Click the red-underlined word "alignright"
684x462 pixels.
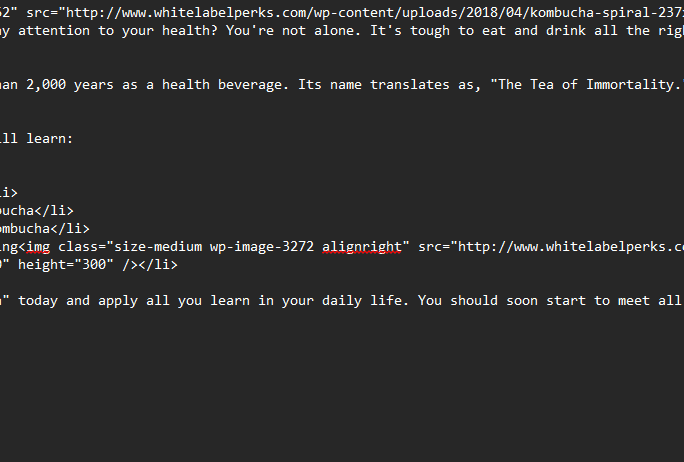click(x=362, y=247)
